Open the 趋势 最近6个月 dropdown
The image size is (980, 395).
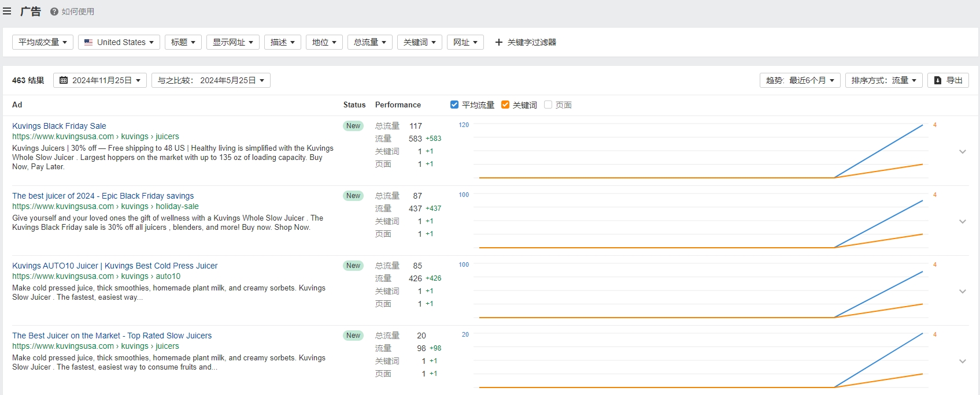[800, 80]
